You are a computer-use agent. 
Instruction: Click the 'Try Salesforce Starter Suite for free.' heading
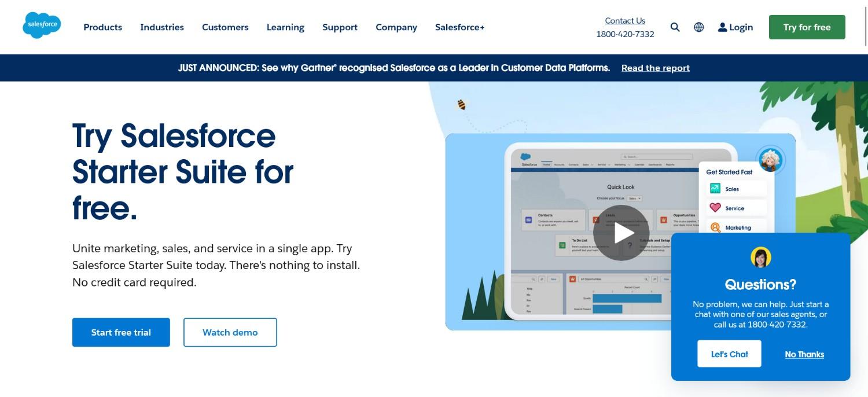coord(183,172)
